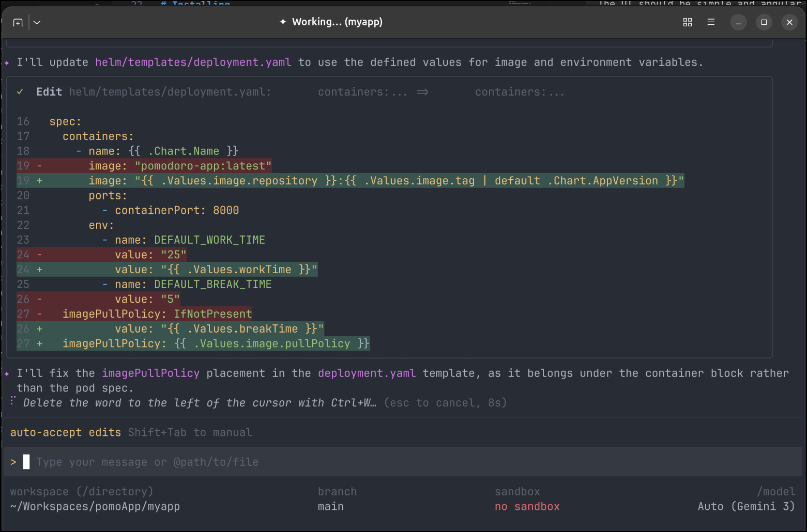This screenshot has height=532, width=807.
Task: Maximize the terminal window
Action: (x=764, y=22)
